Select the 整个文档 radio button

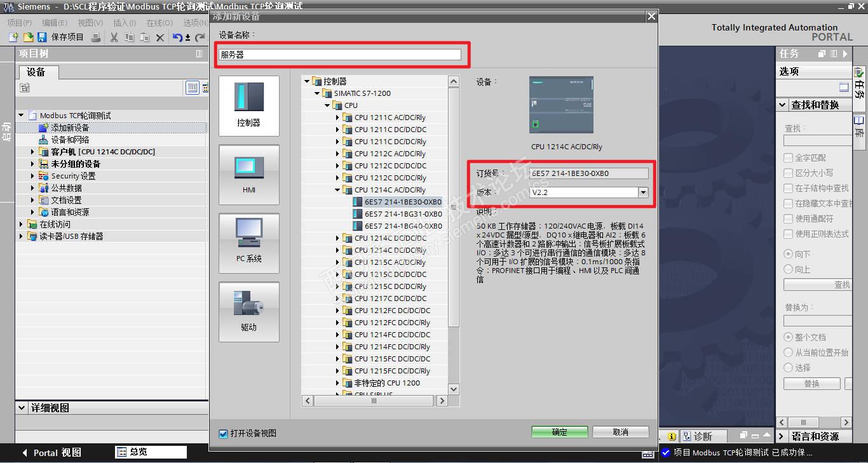(789, 337)
